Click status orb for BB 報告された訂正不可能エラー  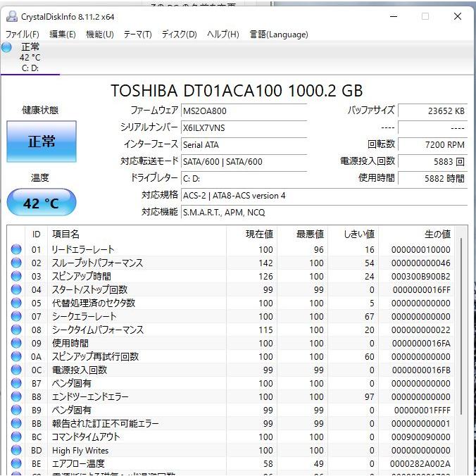pyautogui.click(x=16, y=423)
